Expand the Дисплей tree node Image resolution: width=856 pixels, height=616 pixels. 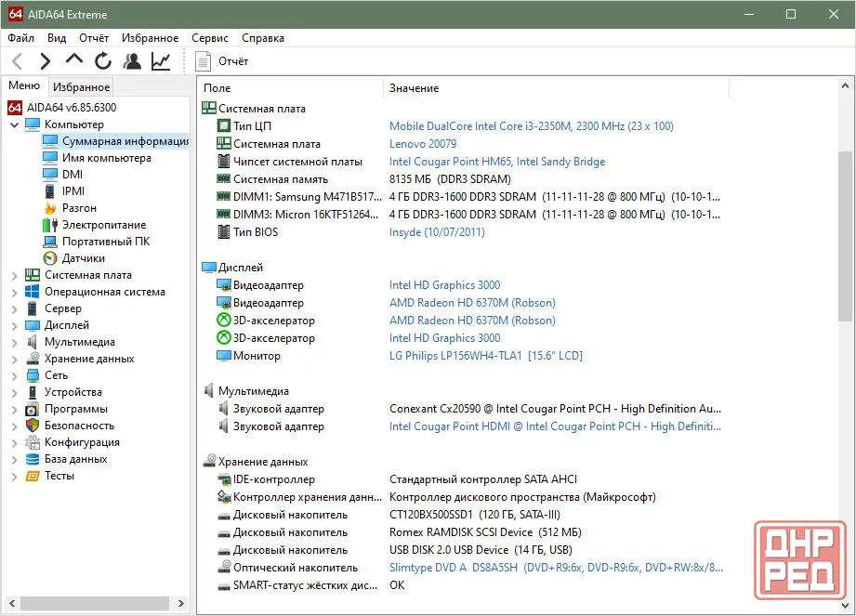(14, 326)
